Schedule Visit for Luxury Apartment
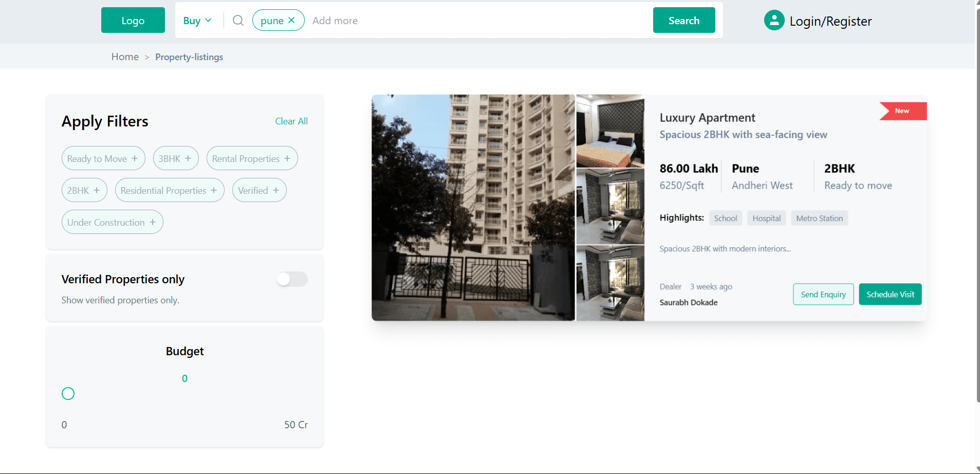Image resolution: width=980 pixels, height=474 pixels. pos(891,294)
